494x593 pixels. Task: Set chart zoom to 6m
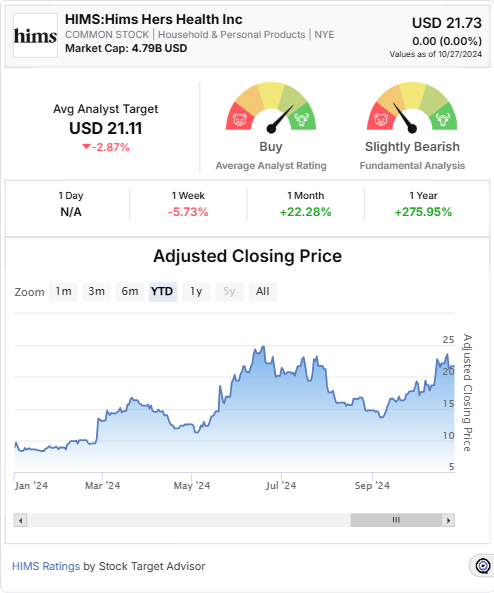coord(130,292)
